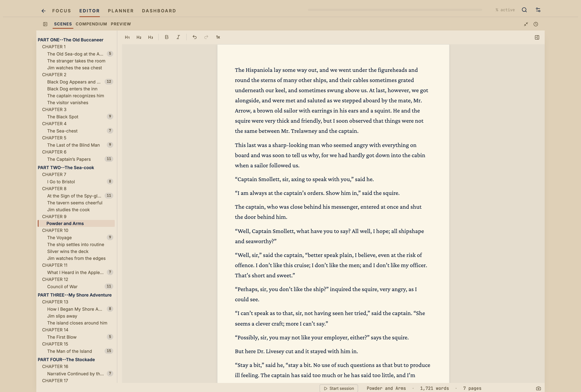Open the Compendium subtab

coord(91,24)
